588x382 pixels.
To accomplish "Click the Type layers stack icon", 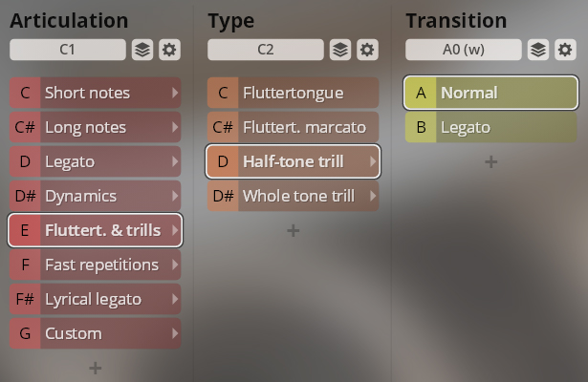I will [339, 50].
